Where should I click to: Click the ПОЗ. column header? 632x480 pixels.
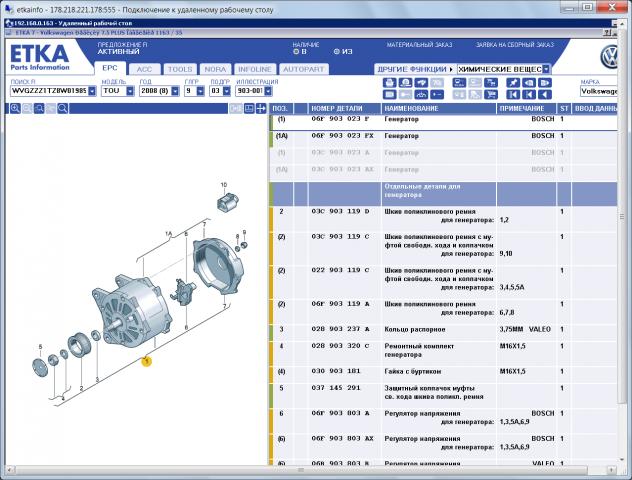click(281, 108)
